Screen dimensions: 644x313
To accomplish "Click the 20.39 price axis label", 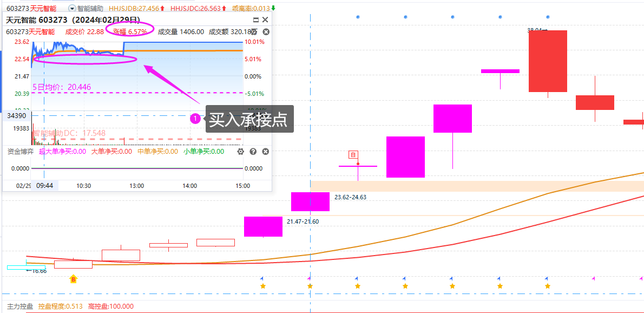I will click(21, 94).
